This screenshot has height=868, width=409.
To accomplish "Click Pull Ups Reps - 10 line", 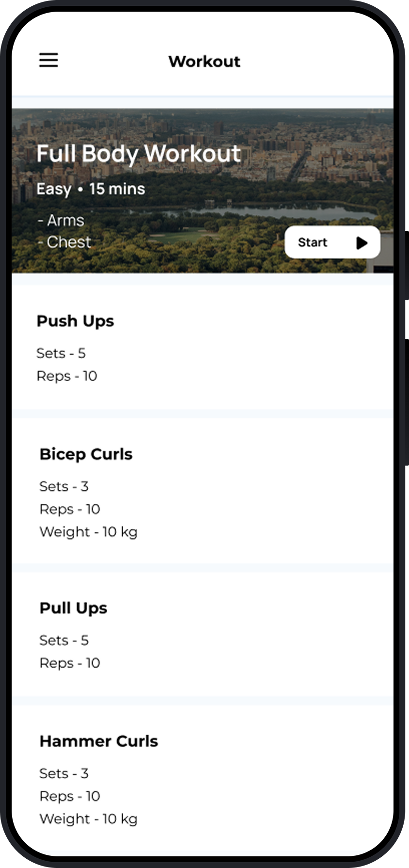I will pyautogui.click(x=70, y=663).
